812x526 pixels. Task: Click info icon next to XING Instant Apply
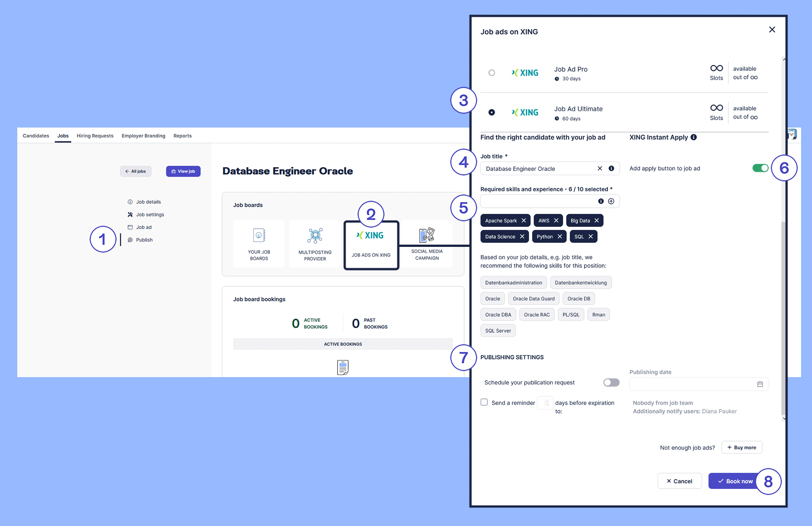pyautogui.click(x=693, y=138)
